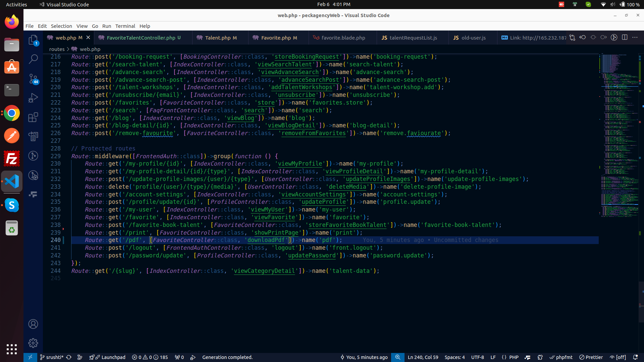Viewport: 644px width, 362px height.
Task: Open Source Control view with 44 badge
Action: pyautogui.click(x=33, y=79)
